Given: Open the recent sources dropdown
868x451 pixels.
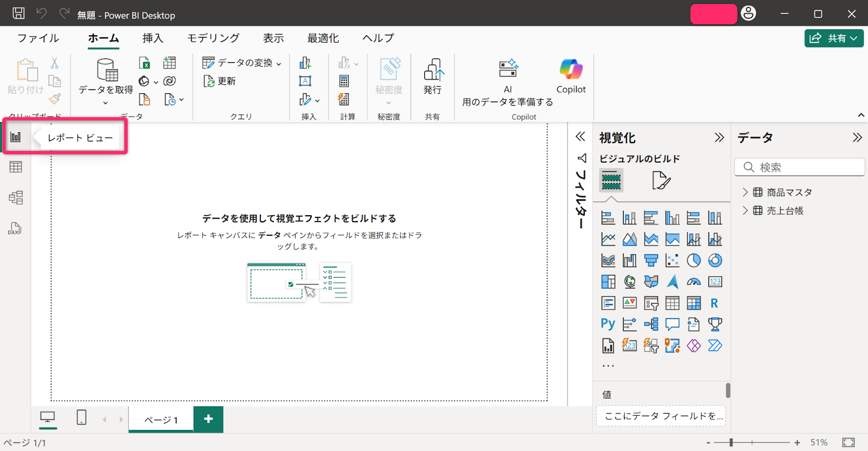Looking at the screenshot, I should [182, 100].
